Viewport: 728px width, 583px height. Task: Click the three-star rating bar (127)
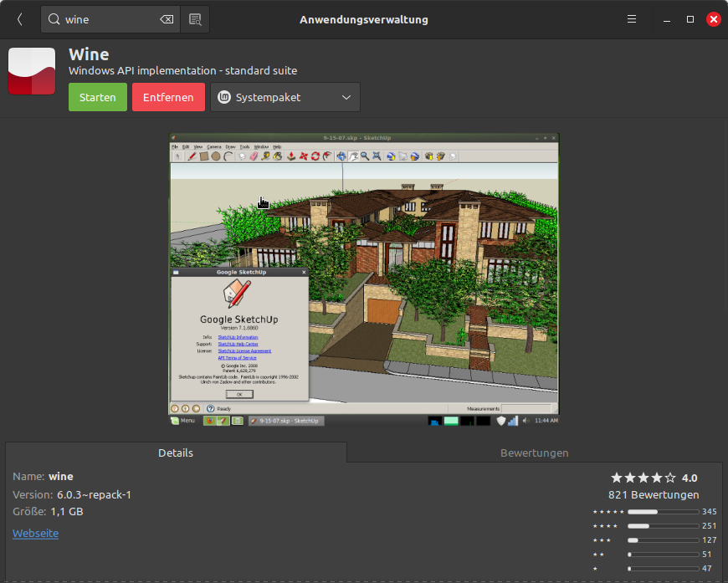(664, 540)
